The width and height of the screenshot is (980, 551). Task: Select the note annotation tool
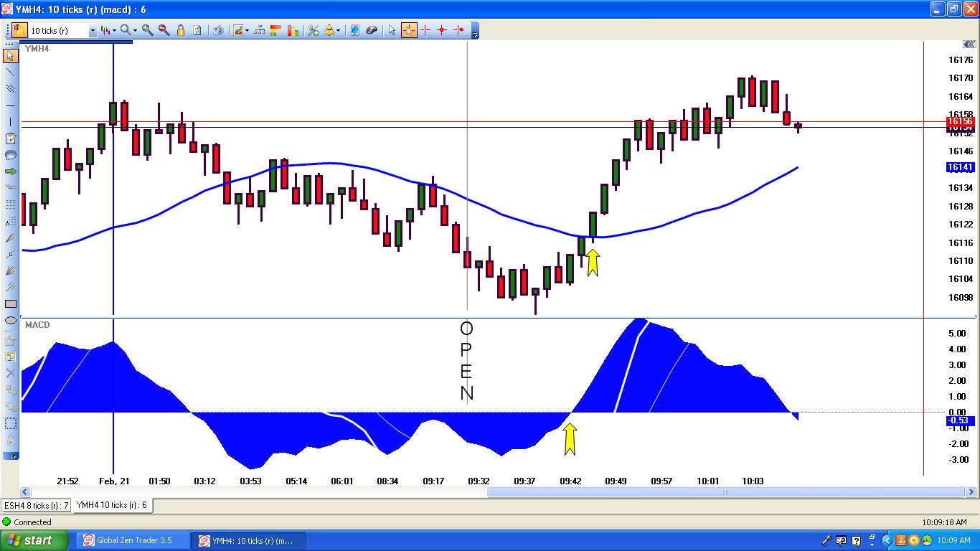[10, 138]
